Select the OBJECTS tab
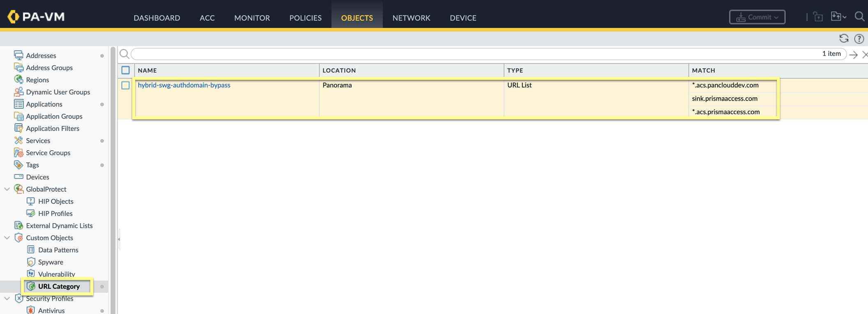Image resolution: width=868 pixels, height=314 pixels. point(357,18)
